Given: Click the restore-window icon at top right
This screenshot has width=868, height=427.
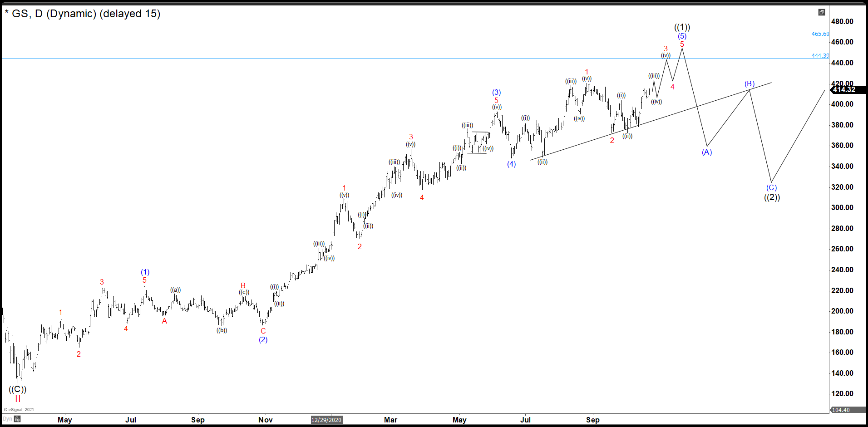Looking at the screenshot, I should pos(821,12).
